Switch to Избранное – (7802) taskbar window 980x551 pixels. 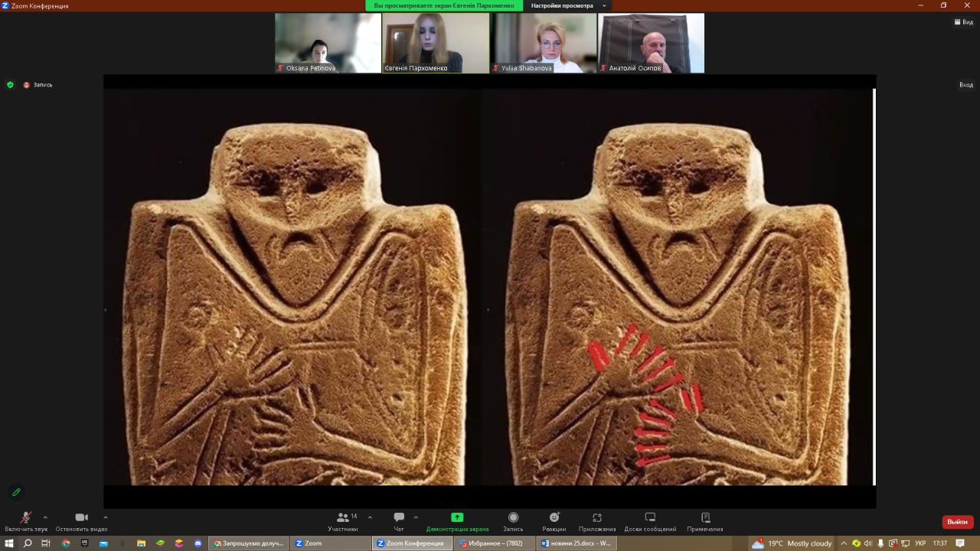[x=494, y=543]
